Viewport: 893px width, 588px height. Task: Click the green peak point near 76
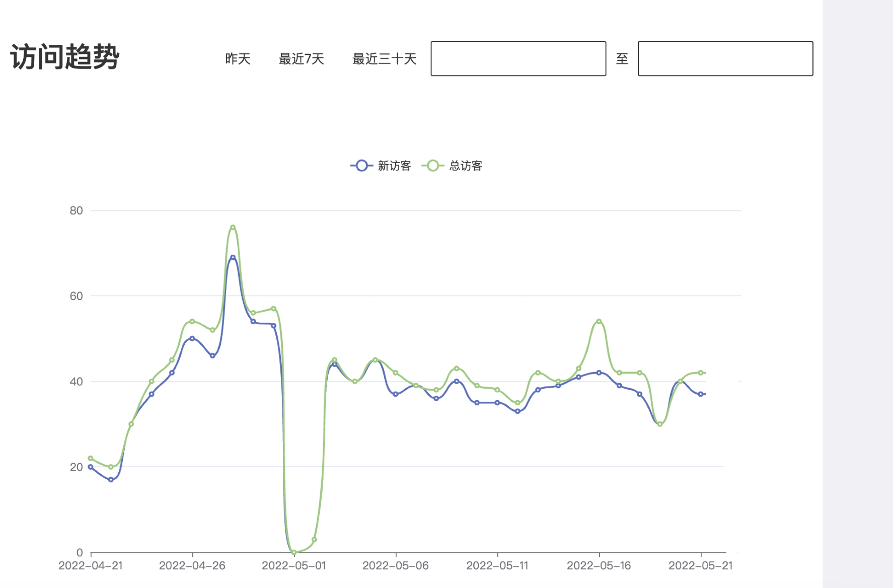tap(233, 228)
